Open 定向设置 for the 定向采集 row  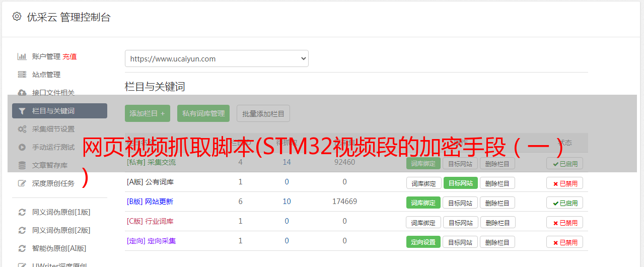(x=423, y=242)
